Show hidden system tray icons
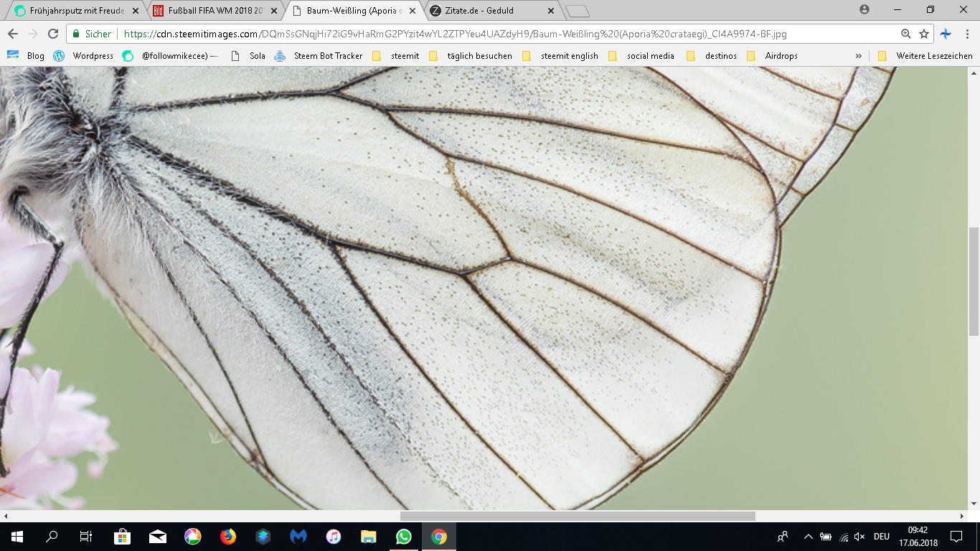 click(x=809, y=537)
